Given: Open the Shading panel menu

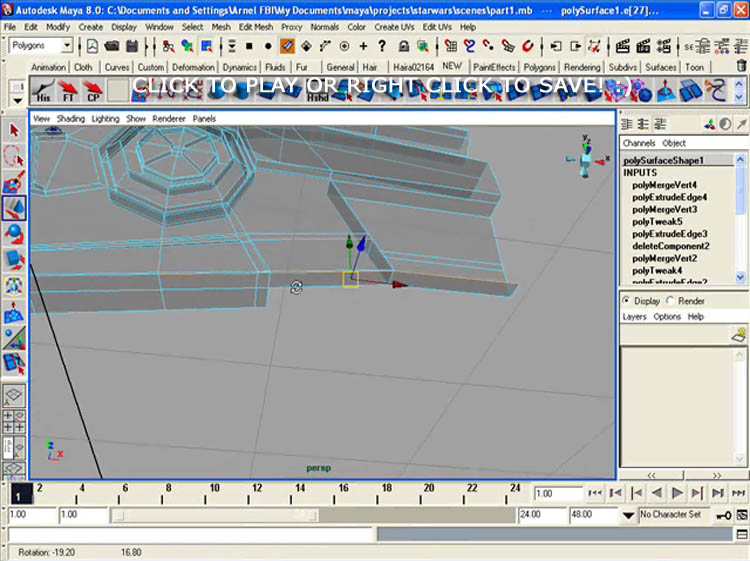Looking at the screenshot, I should pyautogui.click(x=70, y=118).
